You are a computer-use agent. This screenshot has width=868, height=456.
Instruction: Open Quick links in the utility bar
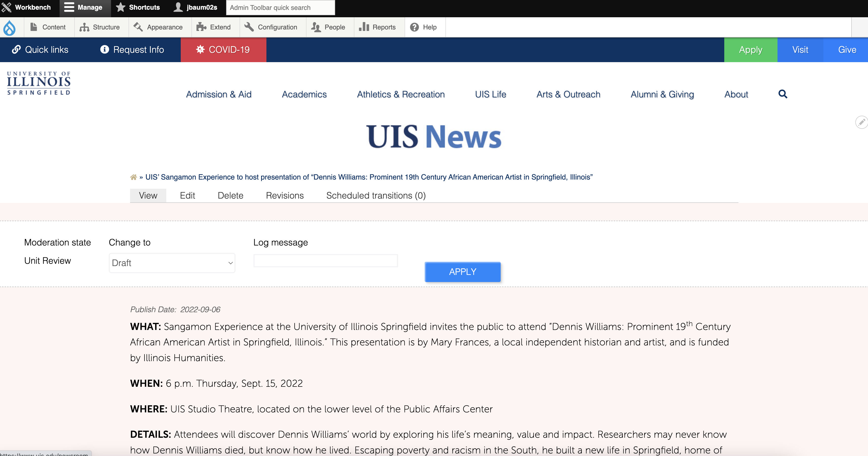click(40, 50)
